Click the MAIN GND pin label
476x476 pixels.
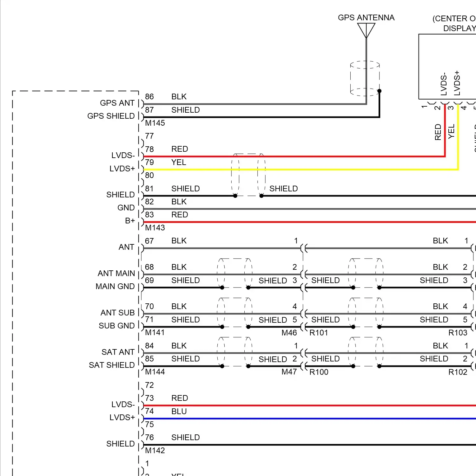click(x=115, y=286)
